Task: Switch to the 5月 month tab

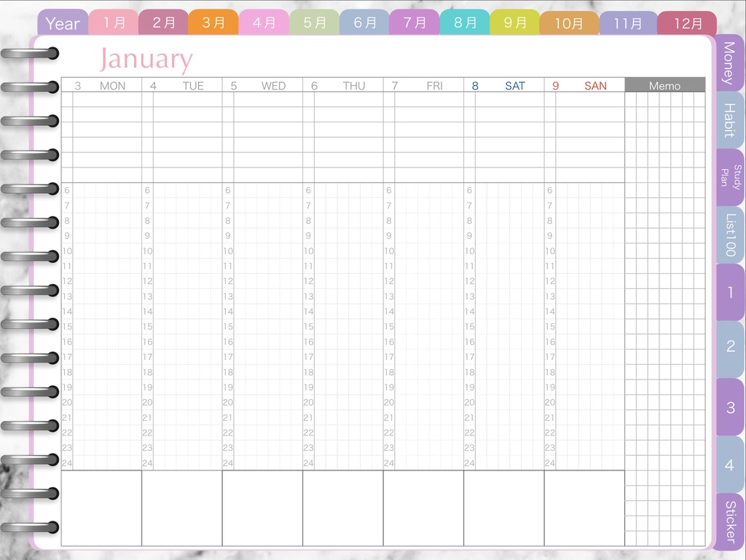Action: 315,23
